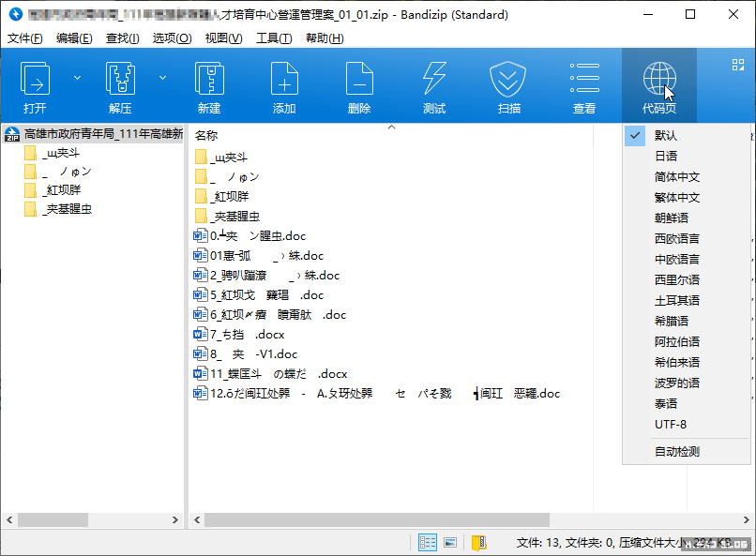Click 自动检测 in the code page list
The width and height of the screenshot is (756, 556).
pyautogui.click(x=677, y=452)
